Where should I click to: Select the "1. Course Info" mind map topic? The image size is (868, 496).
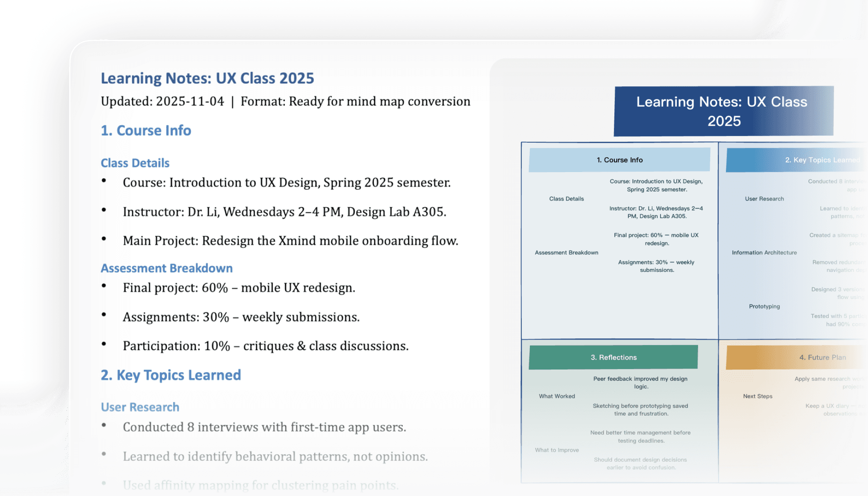619,160
